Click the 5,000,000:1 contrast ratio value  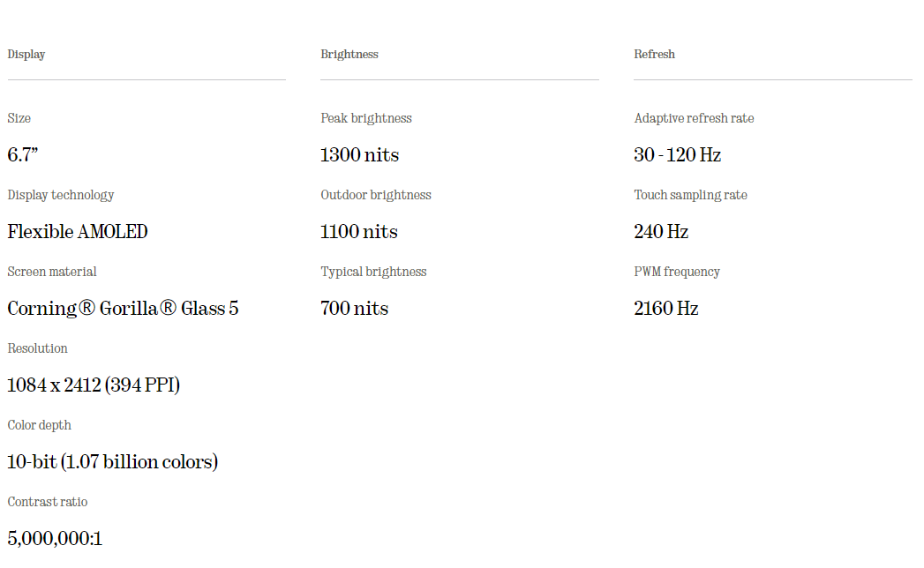point(55,539)
